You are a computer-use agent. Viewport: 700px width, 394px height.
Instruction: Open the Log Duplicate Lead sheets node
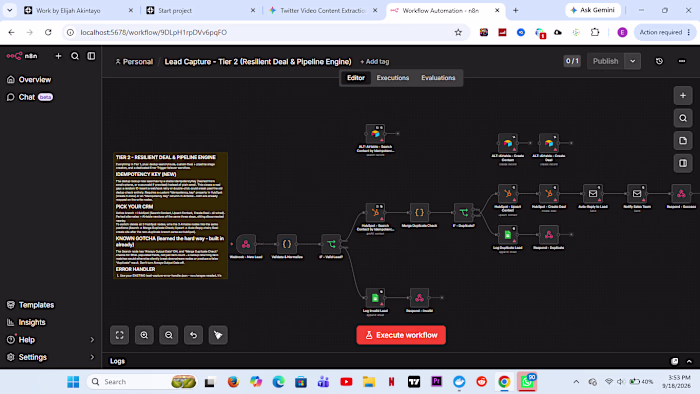[x=508, y=235]
